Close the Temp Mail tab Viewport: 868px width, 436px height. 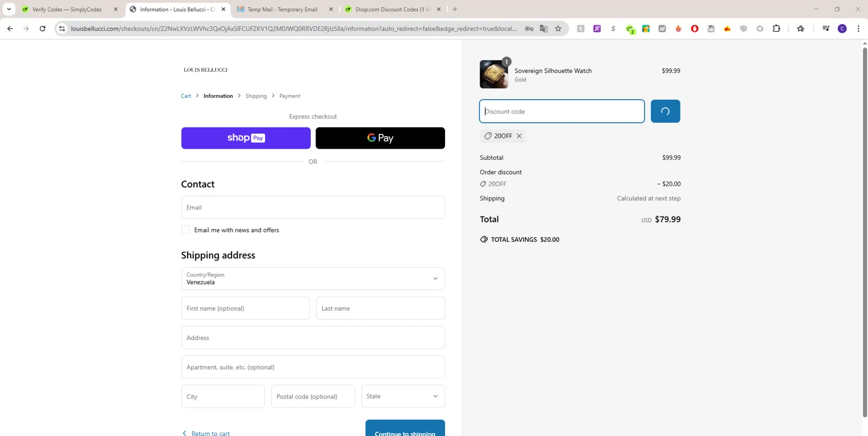[331, 9]
